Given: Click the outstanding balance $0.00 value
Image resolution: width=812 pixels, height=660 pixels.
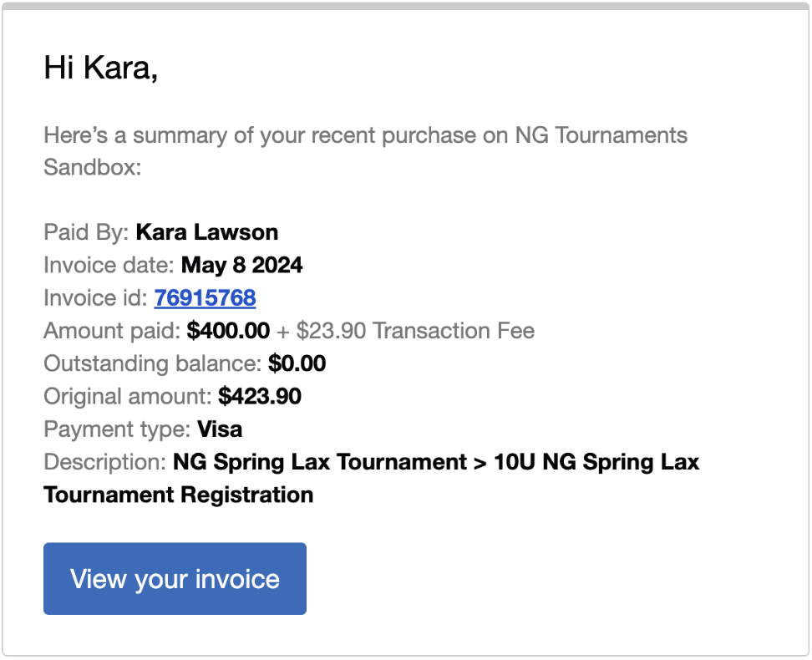Looking at the screenshot, I should tap(297, 363).
